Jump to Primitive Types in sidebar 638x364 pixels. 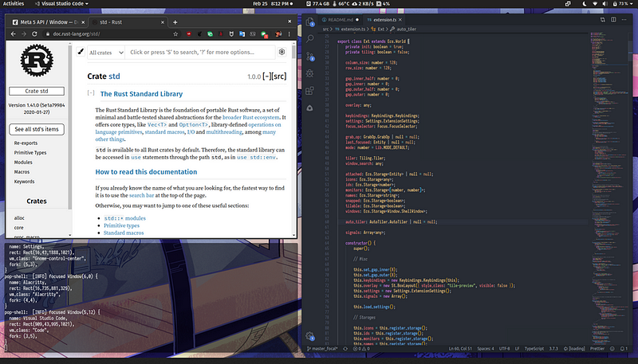30,153
